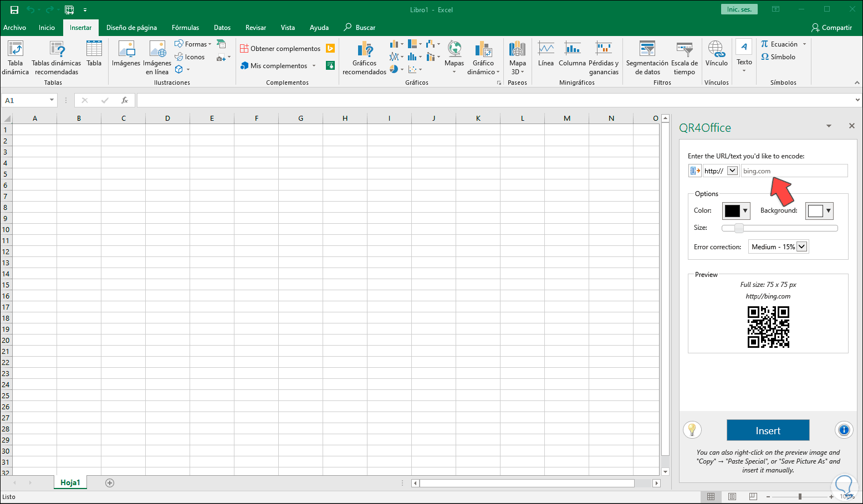Add an Escala de tiempo timeline
The width and height of the screenshot is (863, 504).
pos(685,58)
